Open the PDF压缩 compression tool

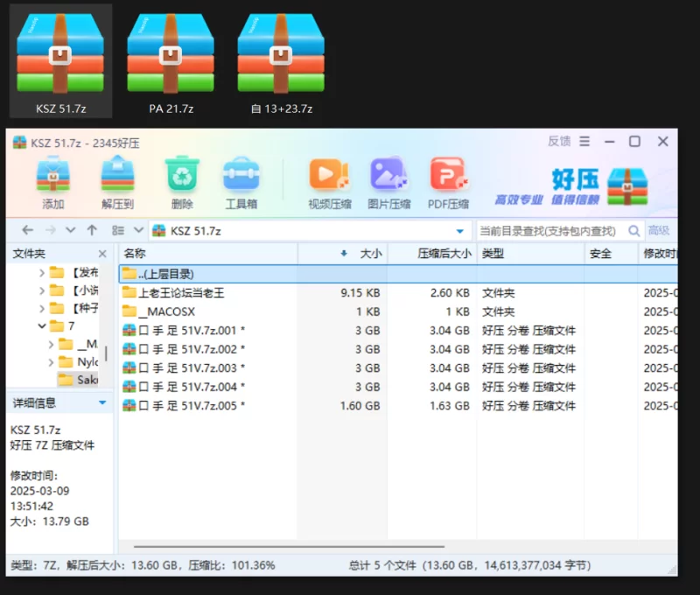[x=448, y=183]
